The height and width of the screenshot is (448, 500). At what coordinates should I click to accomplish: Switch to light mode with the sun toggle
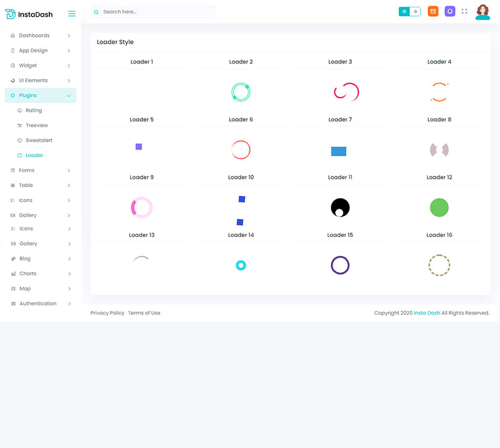(415, 11)
